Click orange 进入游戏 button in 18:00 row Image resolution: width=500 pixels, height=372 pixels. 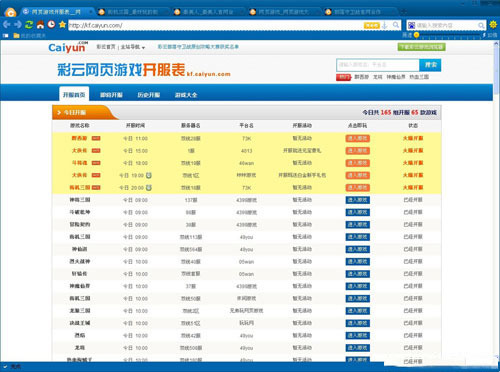[x=357, y=163]
